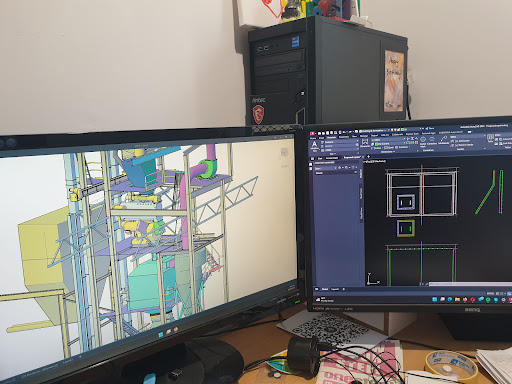The image size is (512, 384).
Task: Open File Explorer from right monitor taskbar
Action: [x=457, y=299]
